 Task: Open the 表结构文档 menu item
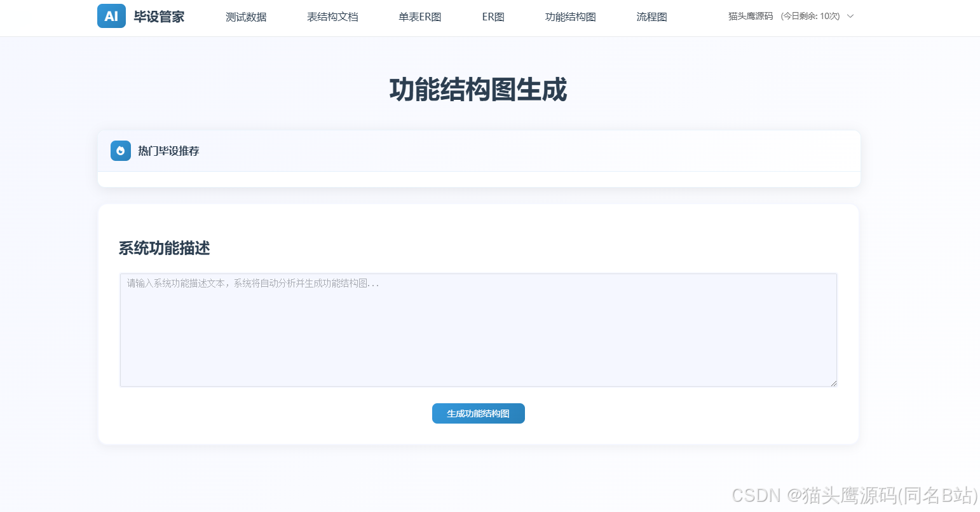(332, 17)
